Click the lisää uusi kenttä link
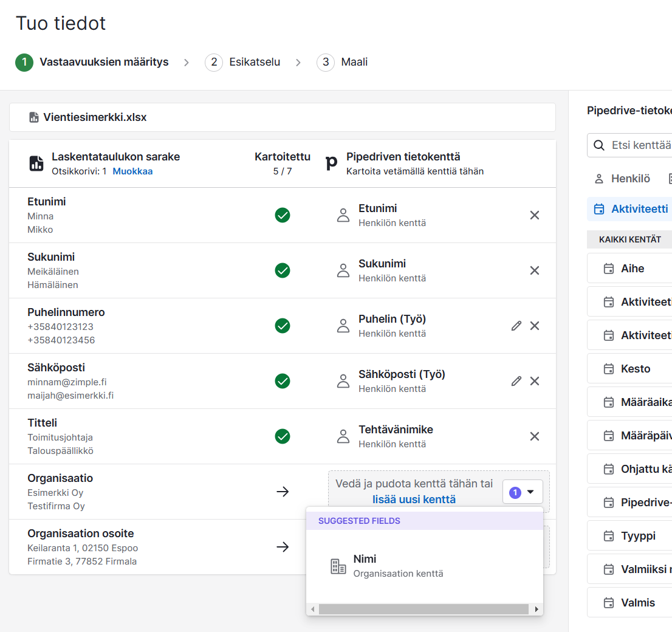672x632 pixels. pos(414,500)
